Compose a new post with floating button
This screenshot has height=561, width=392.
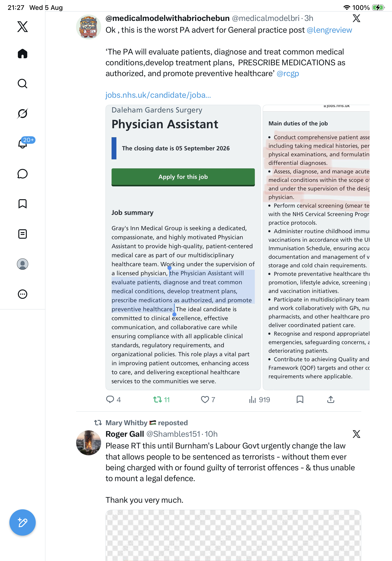pos(23,522)
